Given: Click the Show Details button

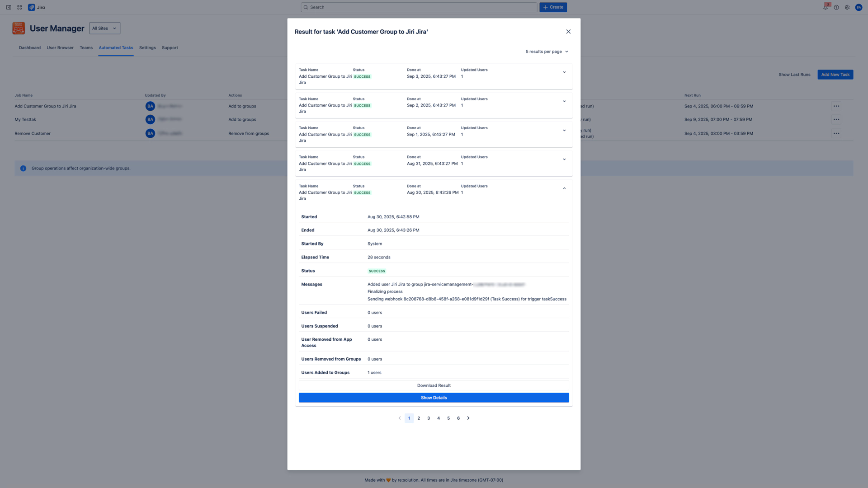Looking at the screenshot, I should point(434,398).
